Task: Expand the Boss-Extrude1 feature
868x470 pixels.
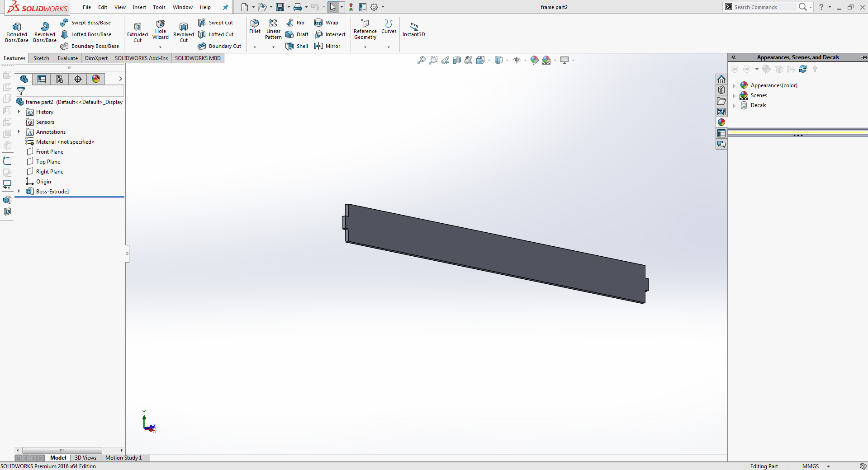Action: coord(19,191)
